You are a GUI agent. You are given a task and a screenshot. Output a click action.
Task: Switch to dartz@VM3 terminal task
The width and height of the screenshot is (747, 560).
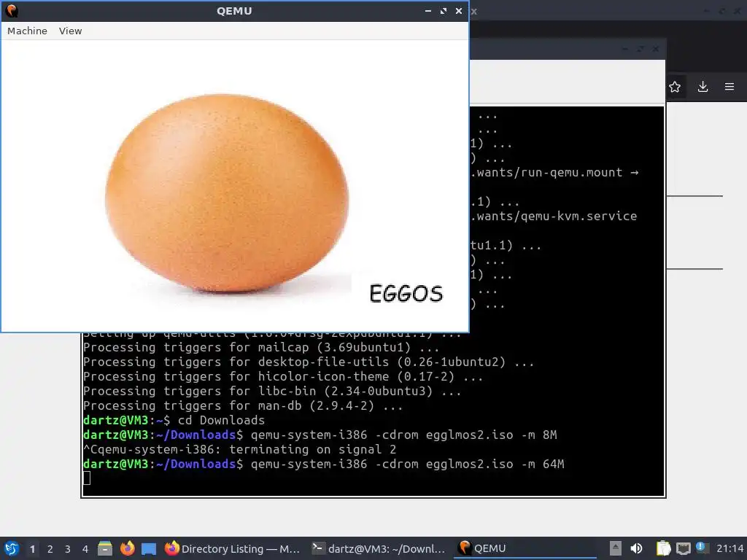coord(379,548)
